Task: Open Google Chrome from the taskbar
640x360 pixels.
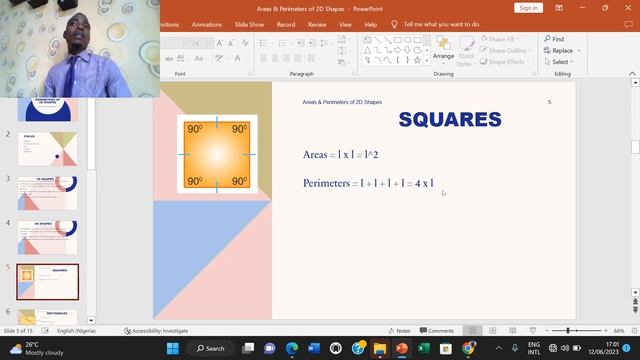Action: tap(468, 348)
